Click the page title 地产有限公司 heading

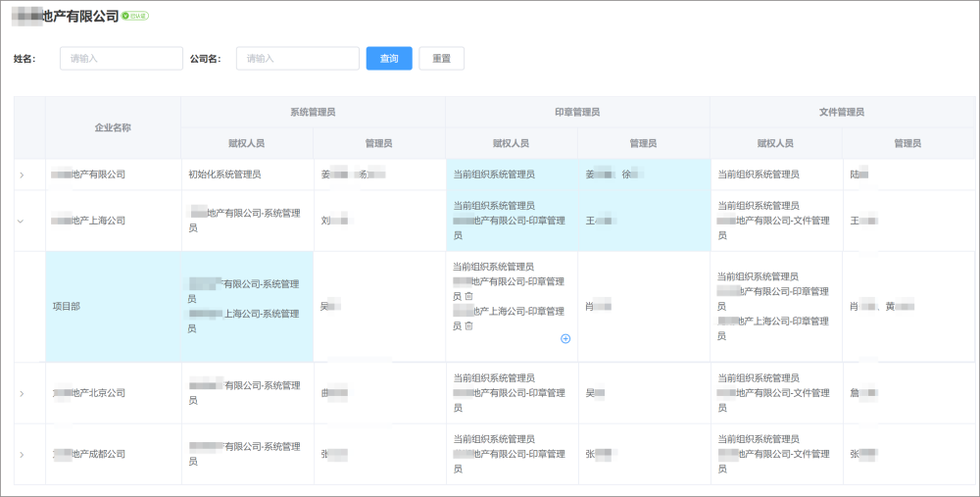(65, 17)
